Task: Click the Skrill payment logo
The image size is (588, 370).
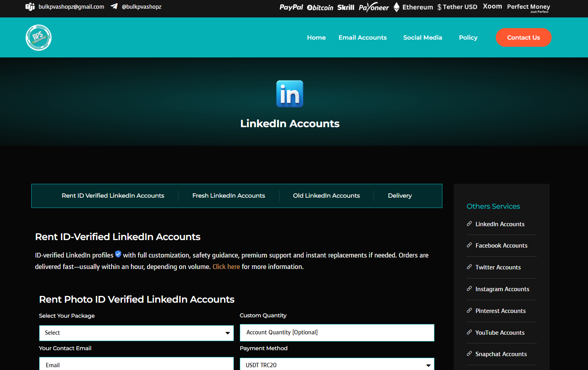Action: 346,7
